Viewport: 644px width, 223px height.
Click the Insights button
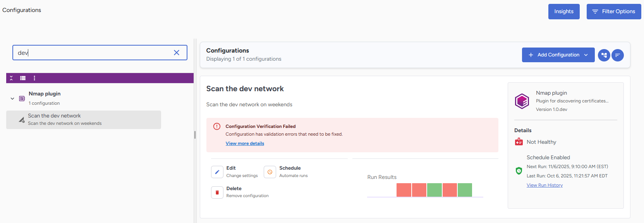[563, 12]
